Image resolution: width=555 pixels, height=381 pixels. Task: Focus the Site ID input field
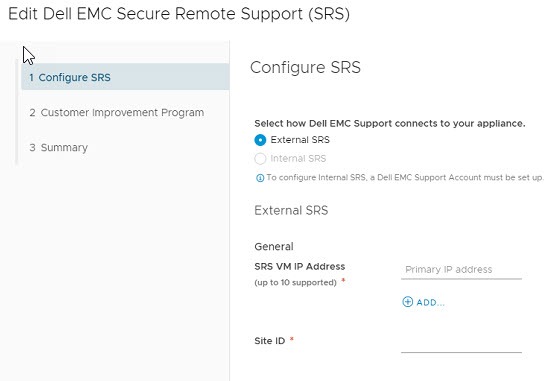tap(461, 343)
